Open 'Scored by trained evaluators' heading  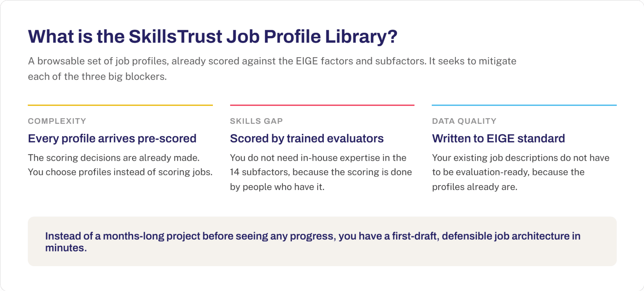pyautogui.click(x=307, y=138)
